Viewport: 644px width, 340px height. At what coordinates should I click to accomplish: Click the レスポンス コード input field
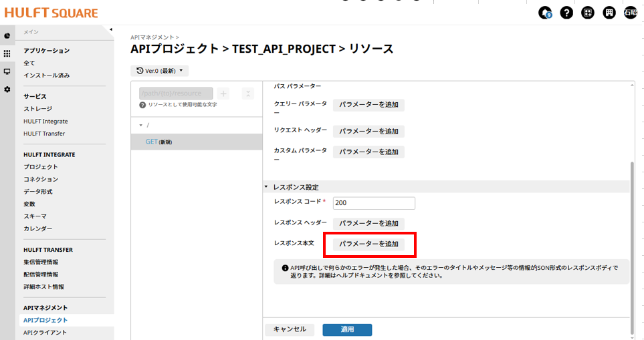pyautogui.click(x=374, y=203)
